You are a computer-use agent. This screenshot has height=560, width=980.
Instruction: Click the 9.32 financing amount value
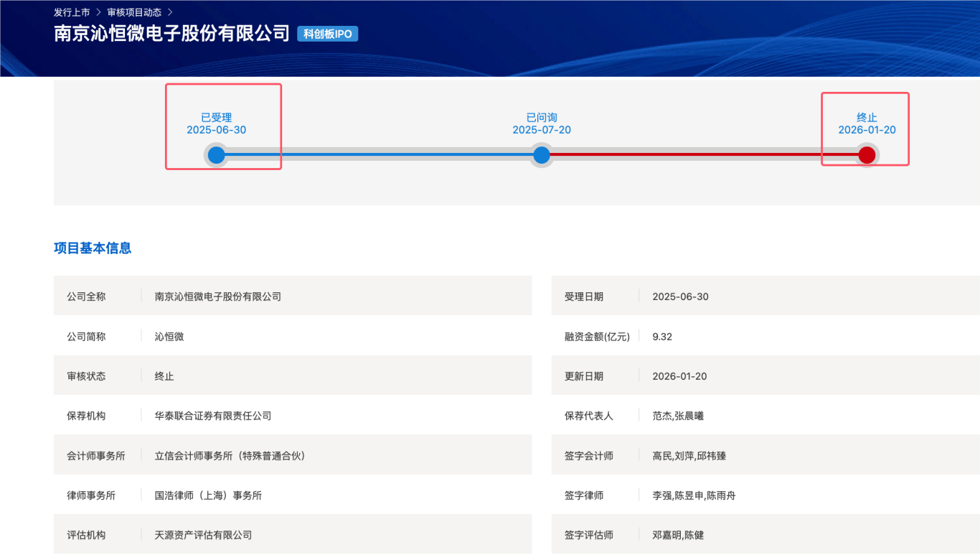pyautogui.click(x=662, y=337)
